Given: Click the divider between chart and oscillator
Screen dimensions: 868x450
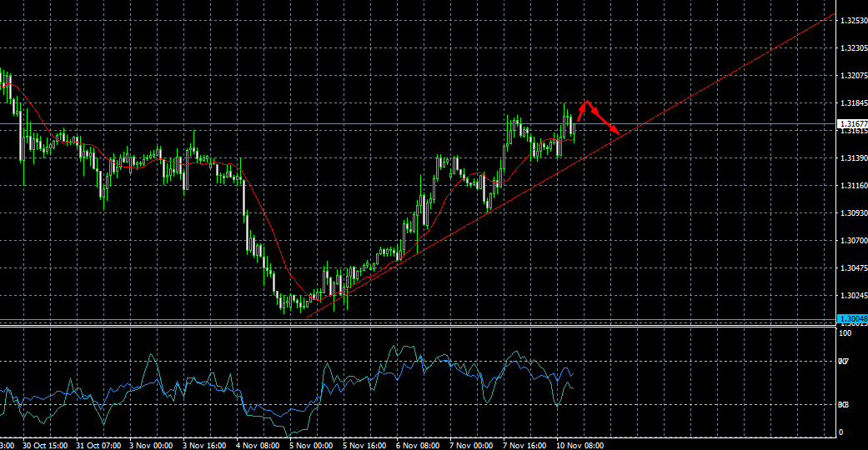Looking at the screenshot, I should click(x=417, y=326).
